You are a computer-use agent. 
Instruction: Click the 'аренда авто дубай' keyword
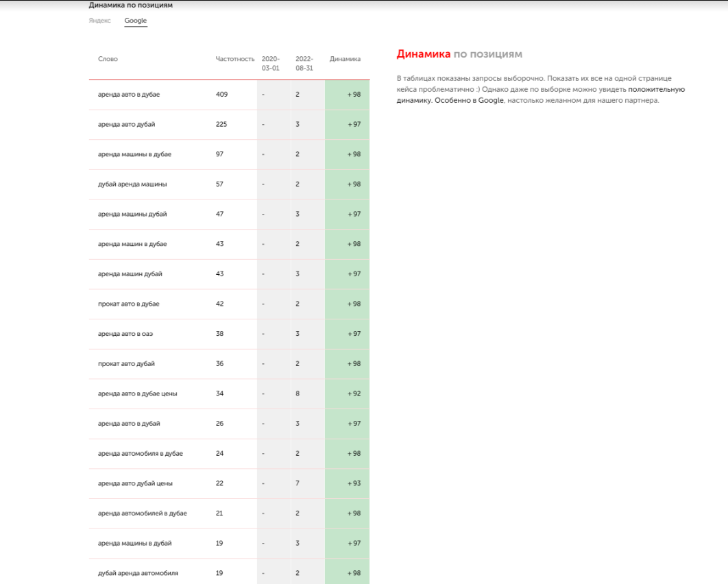click(126, 125)
